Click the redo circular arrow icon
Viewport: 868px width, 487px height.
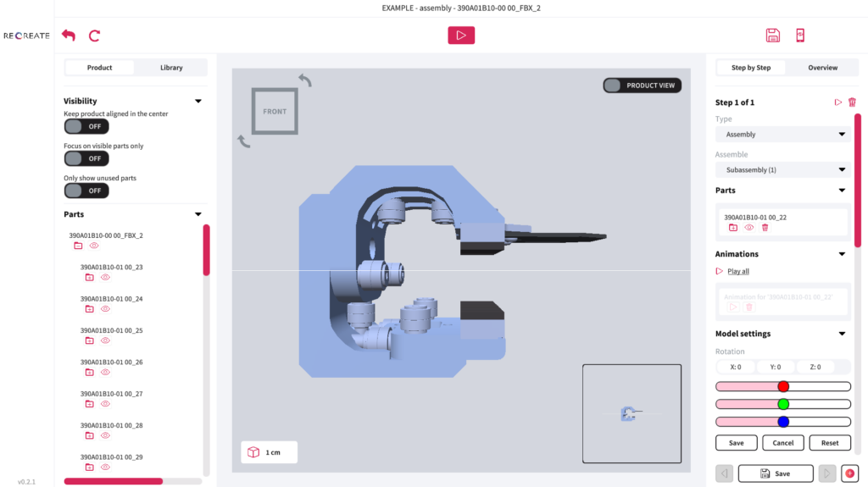pyautogui.click(x=94, y=36)
